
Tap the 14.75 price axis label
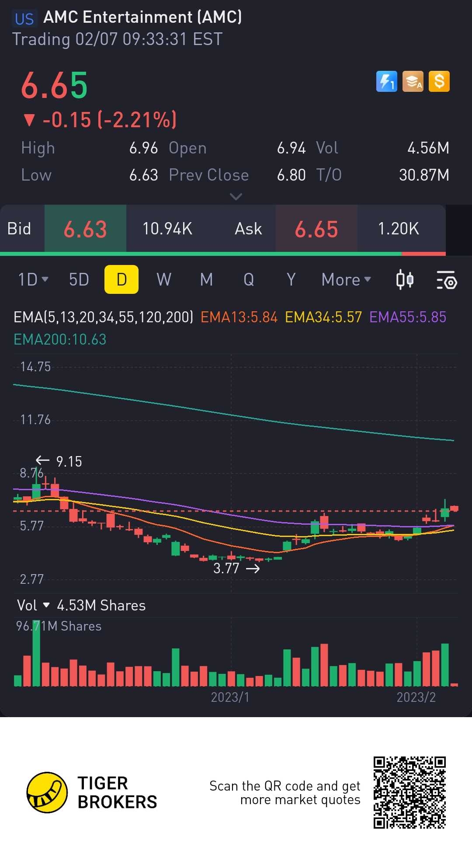pos(35,366)
